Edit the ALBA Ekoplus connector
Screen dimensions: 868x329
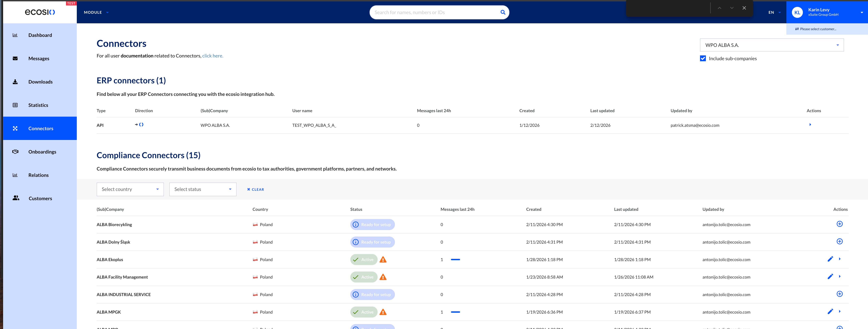click(x=830, y=259)
